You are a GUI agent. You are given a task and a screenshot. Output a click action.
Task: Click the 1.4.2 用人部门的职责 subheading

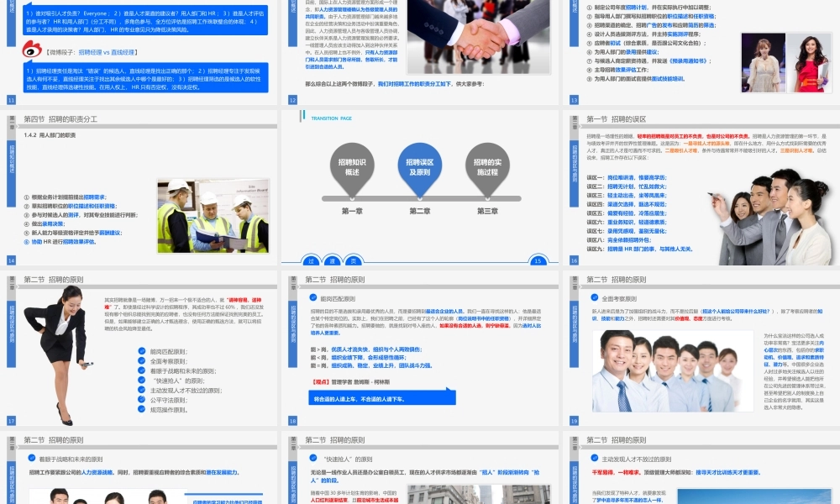50,135
